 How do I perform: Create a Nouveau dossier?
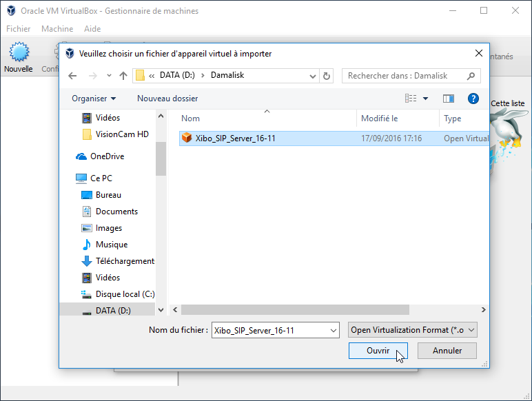[167, 99]
